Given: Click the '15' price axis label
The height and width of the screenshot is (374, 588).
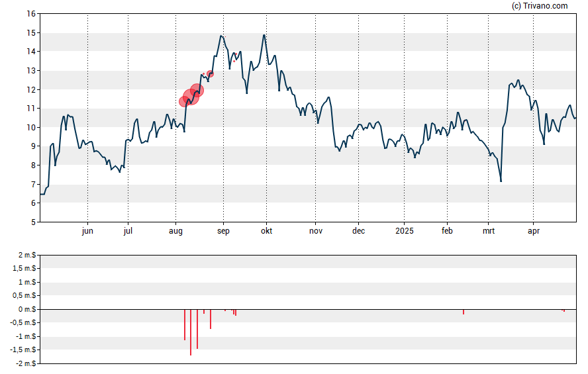Looking at the screenshot, I should click(x=31, y=33).
